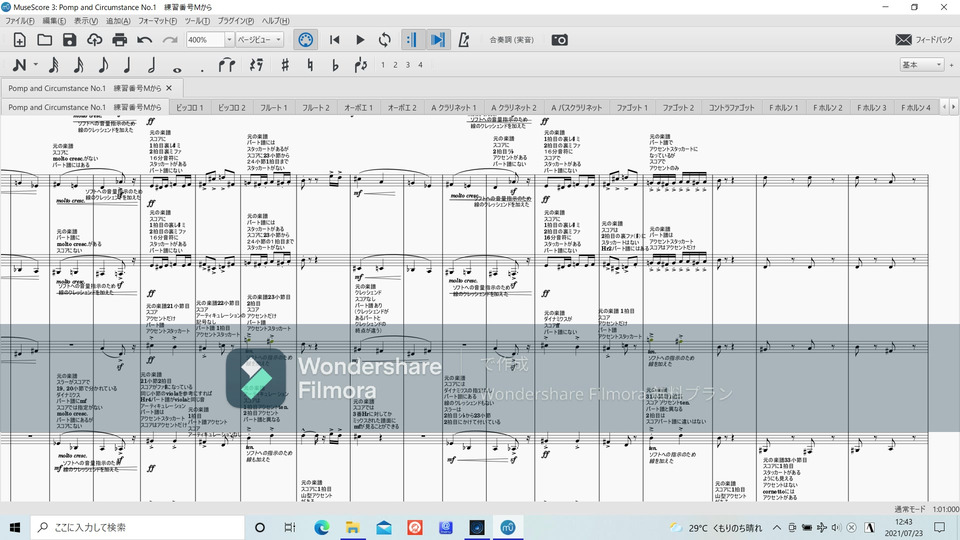The width and height of the screenshot is (960, 540).
Task: Open the View (表示) menu
Action: point(86,21)
